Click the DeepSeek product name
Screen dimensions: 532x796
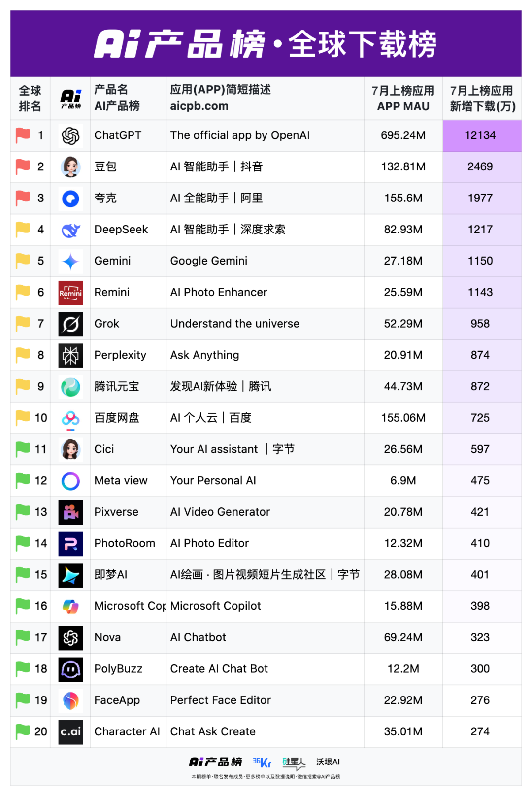click(x=121, y=230)
